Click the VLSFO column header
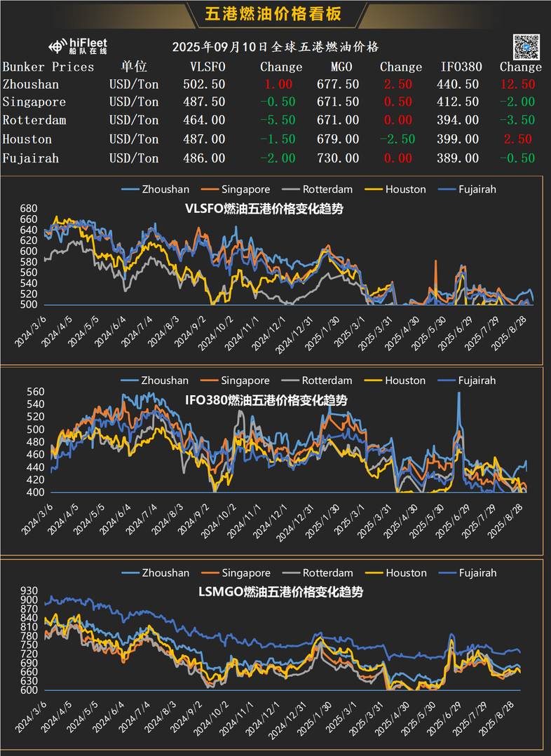551x756 pixels. point(208,67)
